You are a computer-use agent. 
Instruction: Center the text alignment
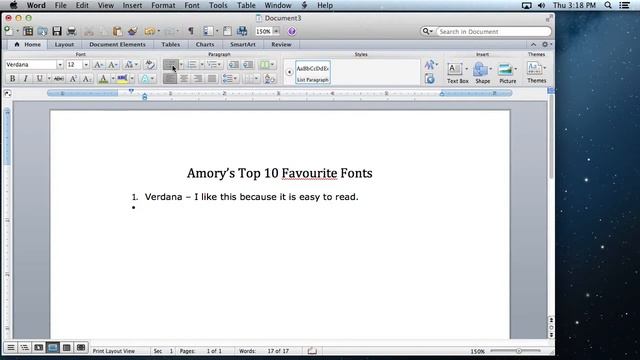point(184,78)
